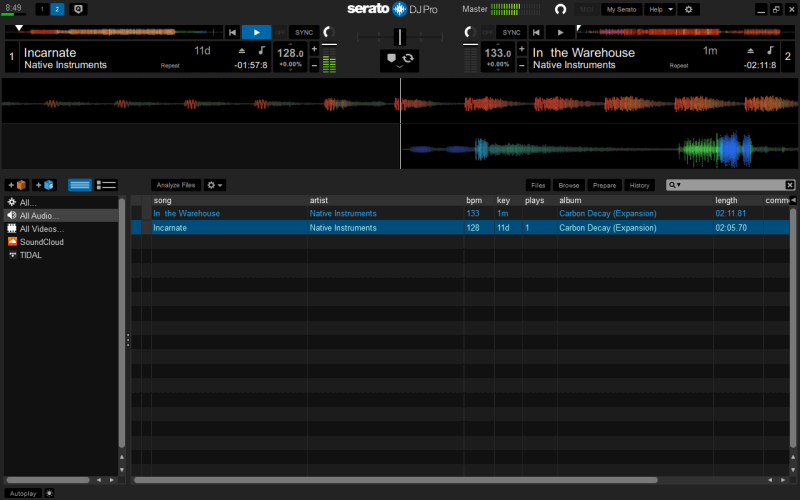Image resolution: width=800 pixels, height=500 pixels.
Task: Open My Serato
Action: [x=621, y=9]
